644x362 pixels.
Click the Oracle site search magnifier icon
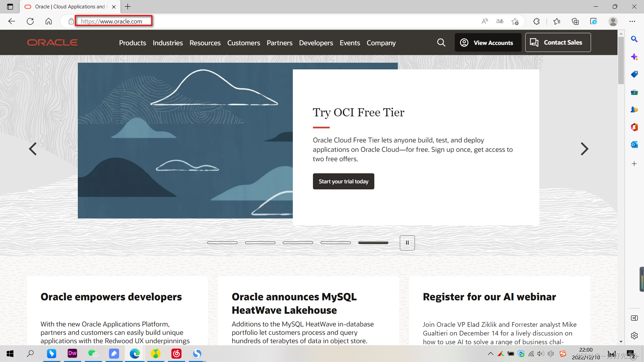pyautogui.click(x=441, y=43)
